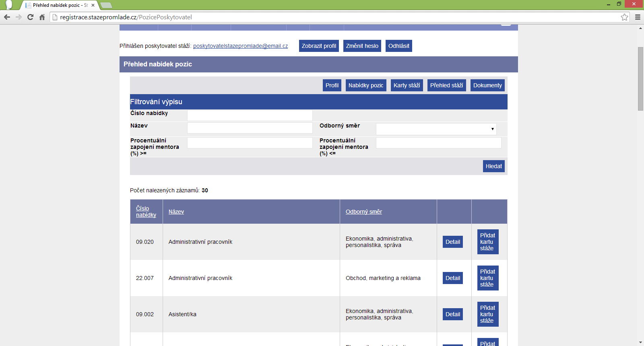Expand the Odborný směr dropdown

(436, 129)
